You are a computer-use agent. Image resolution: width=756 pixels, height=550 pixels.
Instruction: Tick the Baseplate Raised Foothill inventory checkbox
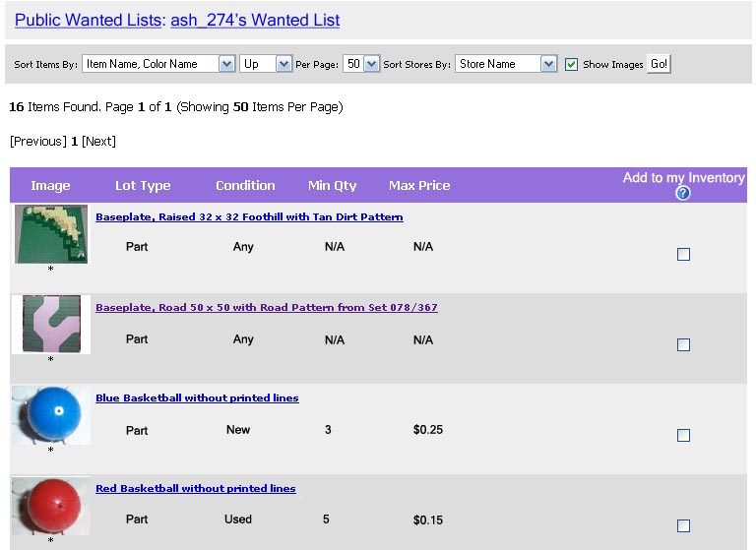(x=683, y=254)
